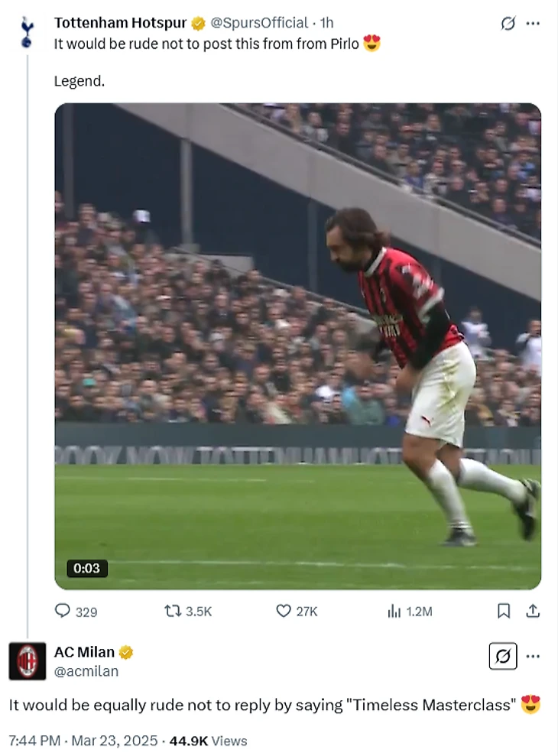This screenshot has height=756, width=558.
Task: Click the Grok button on AC Milan's reply
Action: (503, 656)
